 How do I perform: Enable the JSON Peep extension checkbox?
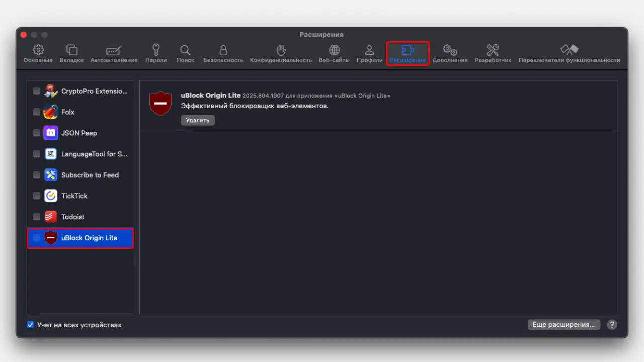[x=37, y=133]
